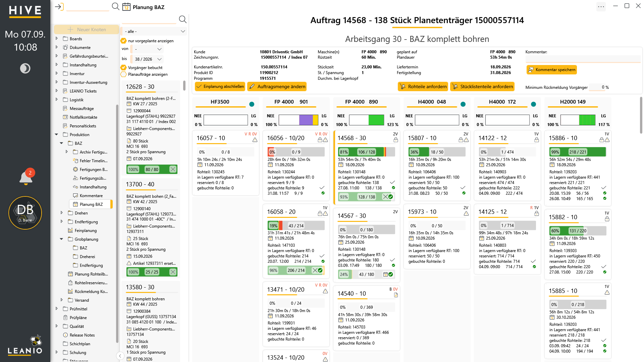Collapse the Produktion tree node
The image size is (644, 362).
click(x=56, y=134)
